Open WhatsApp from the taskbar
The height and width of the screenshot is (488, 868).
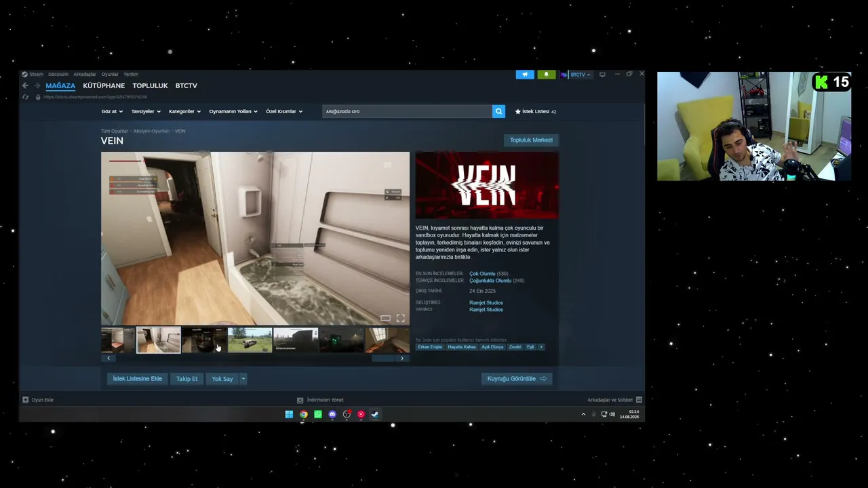tap(318, 414)
